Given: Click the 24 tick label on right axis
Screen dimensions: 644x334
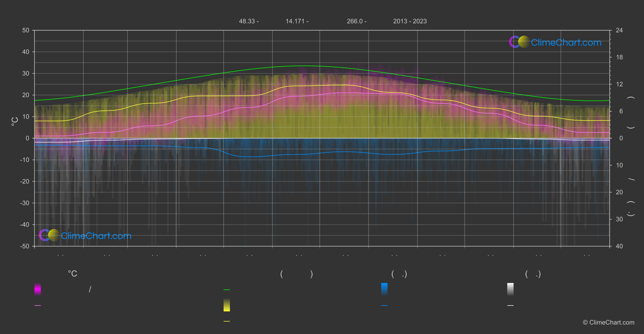Looking at the screenshot, I should click(x=619, y=30).
